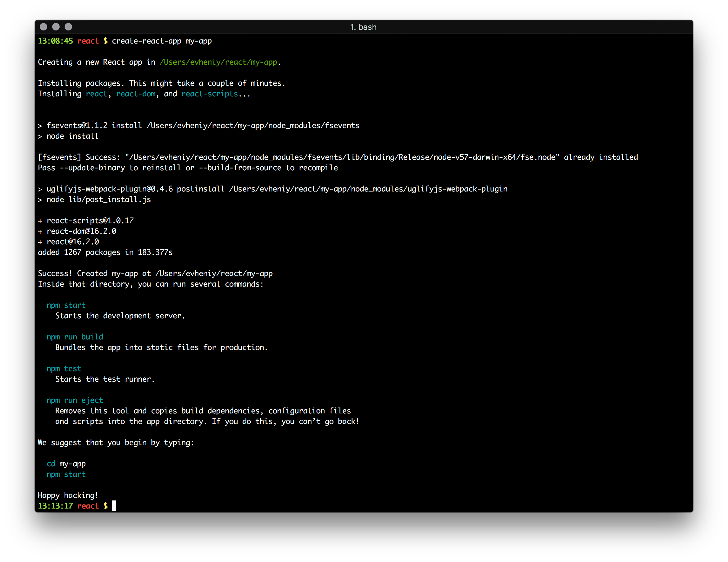728x562 pixels.
Task: Click the white block cursor at the prompt
Action: point(114,506)
